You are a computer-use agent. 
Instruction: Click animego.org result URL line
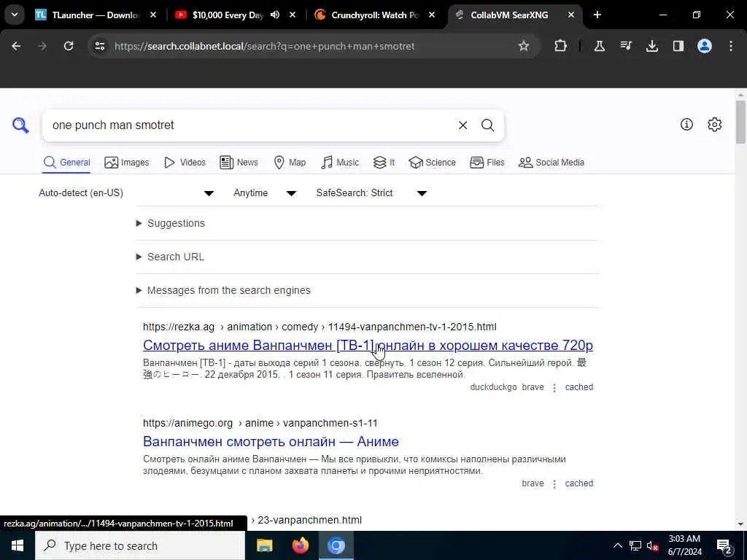(x=260, y=424)
